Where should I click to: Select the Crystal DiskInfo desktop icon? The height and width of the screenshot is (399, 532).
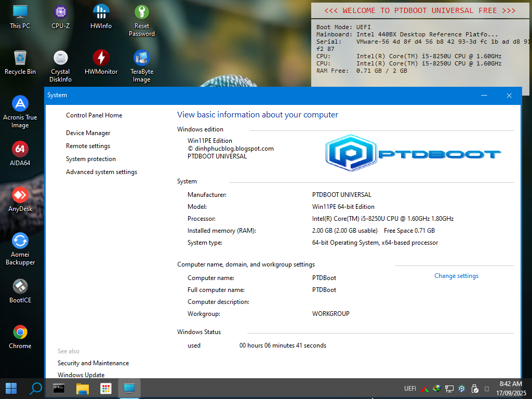(x=60, y=58)
